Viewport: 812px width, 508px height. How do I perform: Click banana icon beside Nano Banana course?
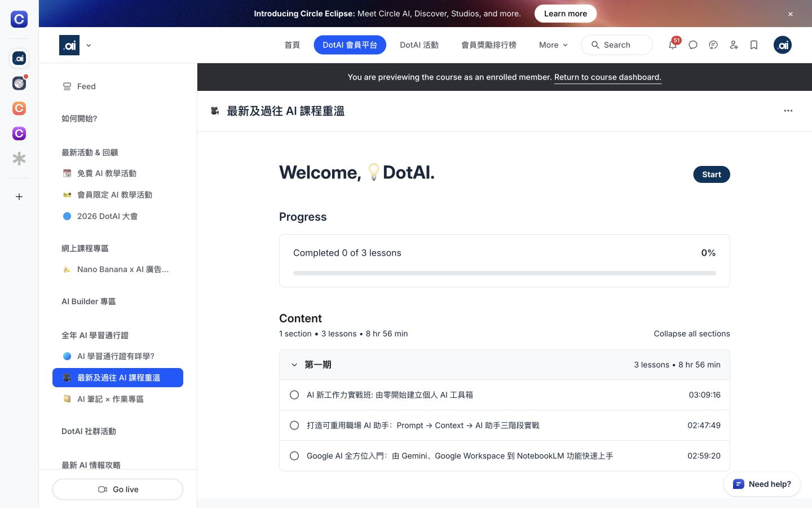67,269
